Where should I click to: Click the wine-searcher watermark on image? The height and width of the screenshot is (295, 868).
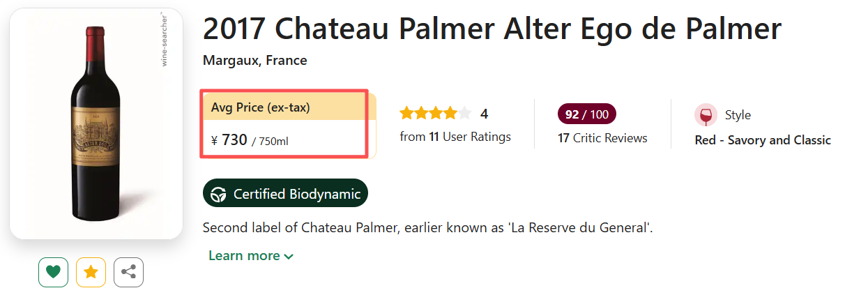[164, 39]
